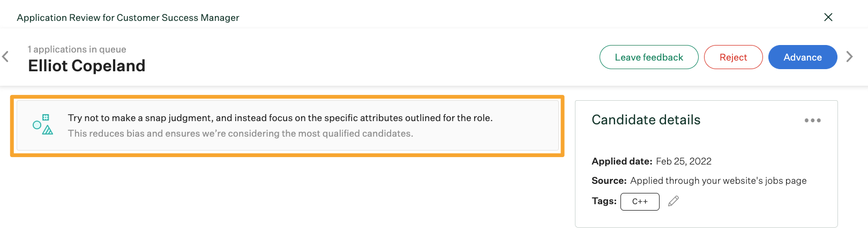Advance the candidate to the next stage
The image size is (868, 239).
click(x=802, y=57)
